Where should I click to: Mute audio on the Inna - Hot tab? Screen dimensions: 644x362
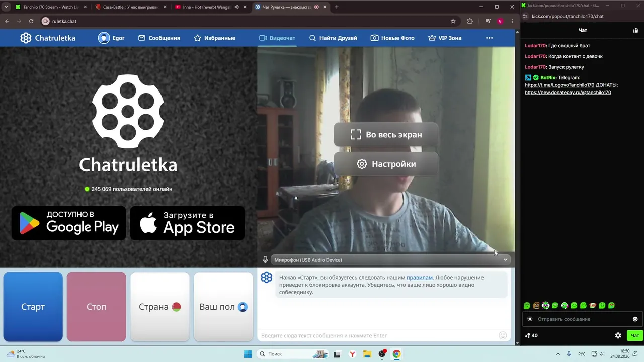[236, 7]
